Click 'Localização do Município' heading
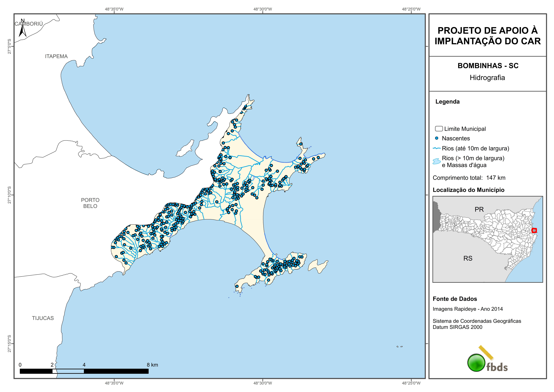The width and height of the screenshot is (554, 392). tap(469, 190)
